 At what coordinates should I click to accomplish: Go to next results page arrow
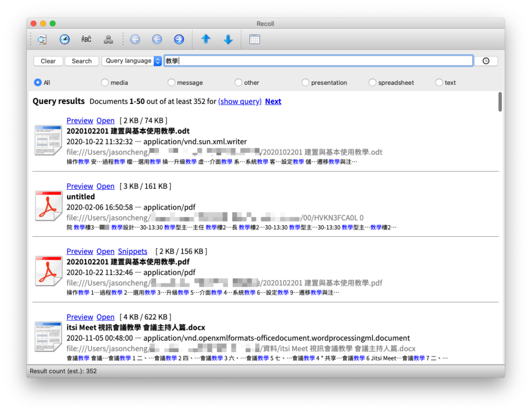(179, 40)
